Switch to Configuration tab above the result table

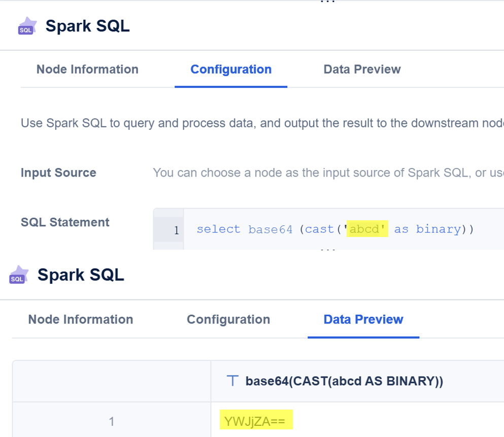228,319
